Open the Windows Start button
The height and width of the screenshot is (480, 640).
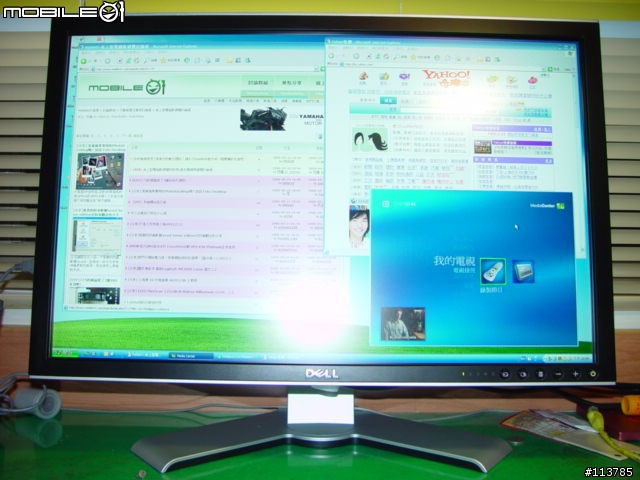[x=65, y=353]
